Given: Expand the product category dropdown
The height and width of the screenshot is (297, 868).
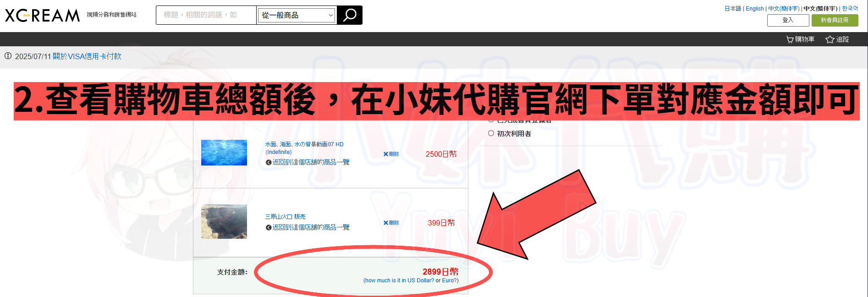Looking at the screenshot, I should pos(297,15).
